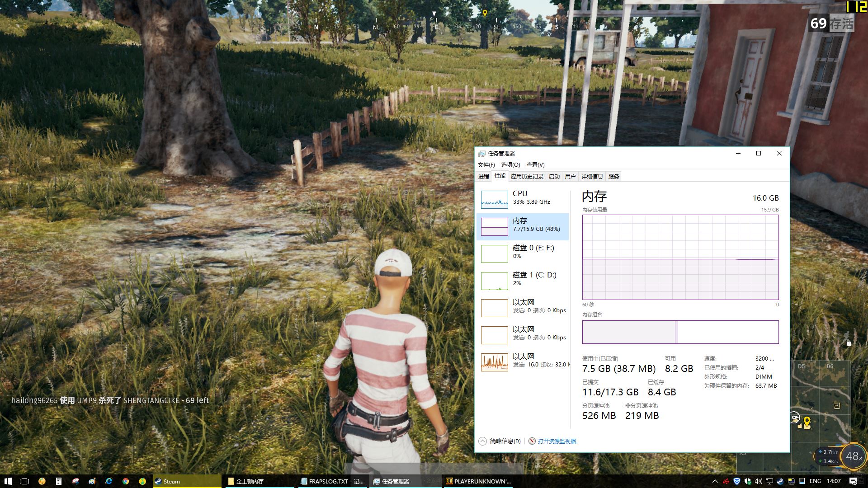Screen dimensions: 868x488
Task: Switch the ENG input language
Action: 816,481
